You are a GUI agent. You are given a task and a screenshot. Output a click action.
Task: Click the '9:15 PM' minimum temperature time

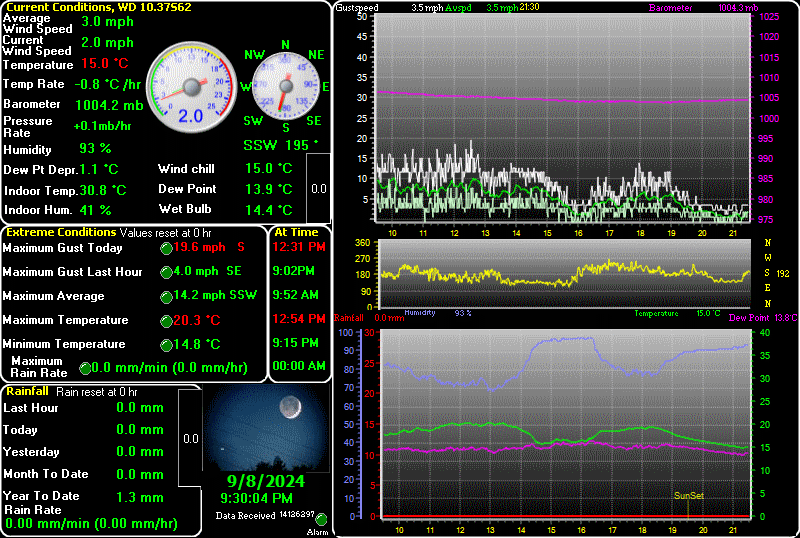(295, 343)
